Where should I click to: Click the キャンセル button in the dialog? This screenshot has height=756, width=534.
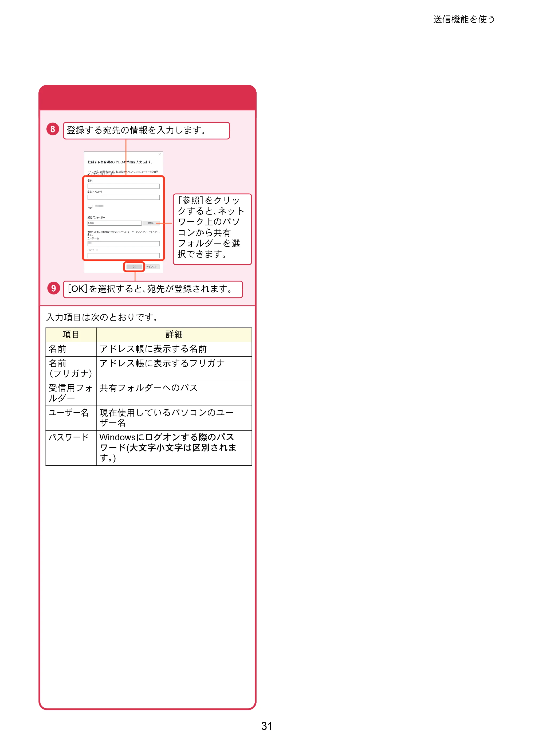click(151, 267)
